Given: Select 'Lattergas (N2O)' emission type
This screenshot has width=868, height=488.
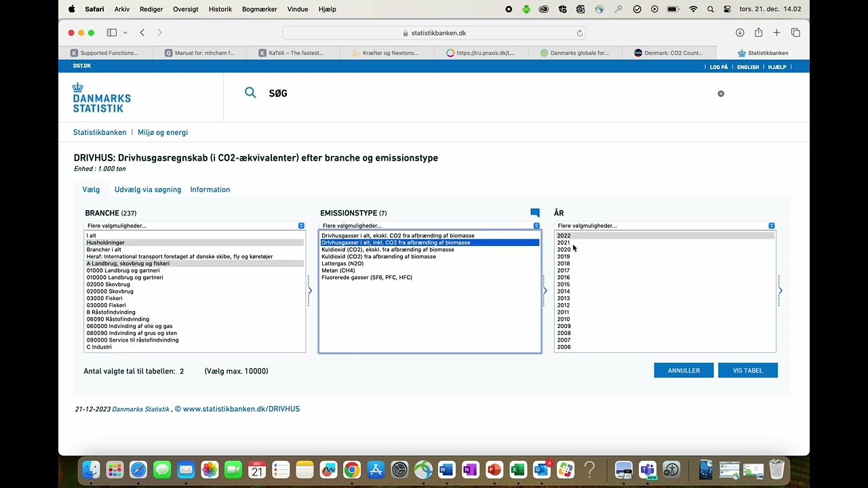Looking at the screenshot, I should tap(430, 264).
